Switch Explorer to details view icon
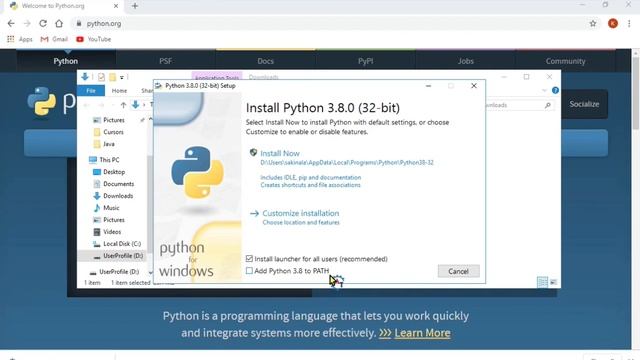 [x=542, y=282]
